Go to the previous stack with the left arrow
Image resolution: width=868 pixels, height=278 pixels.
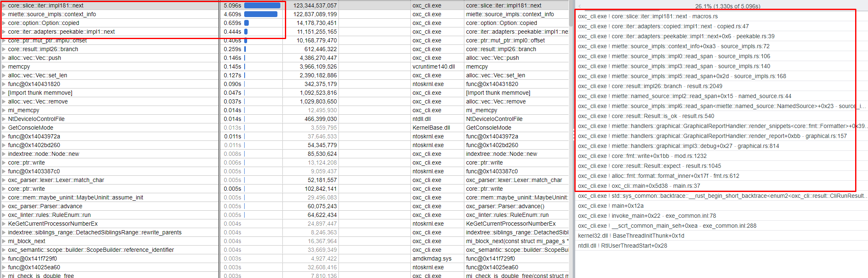pyautogui.click(x=579, y=6)
